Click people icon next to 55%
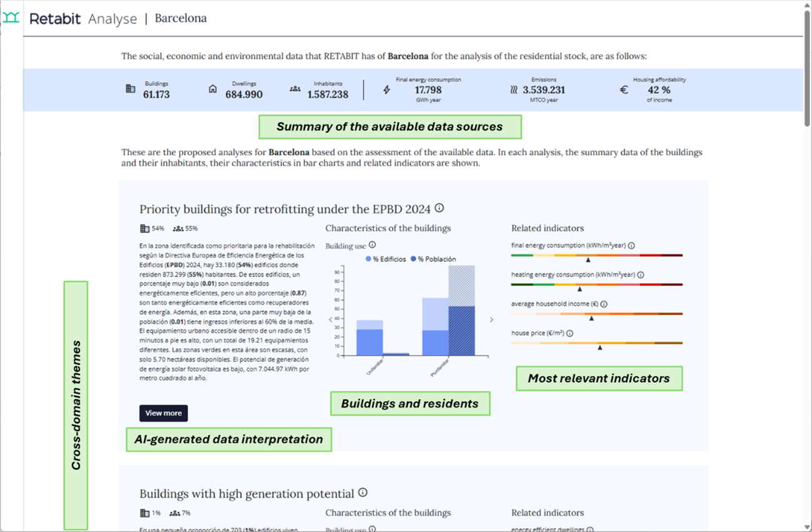 [178, 229]
